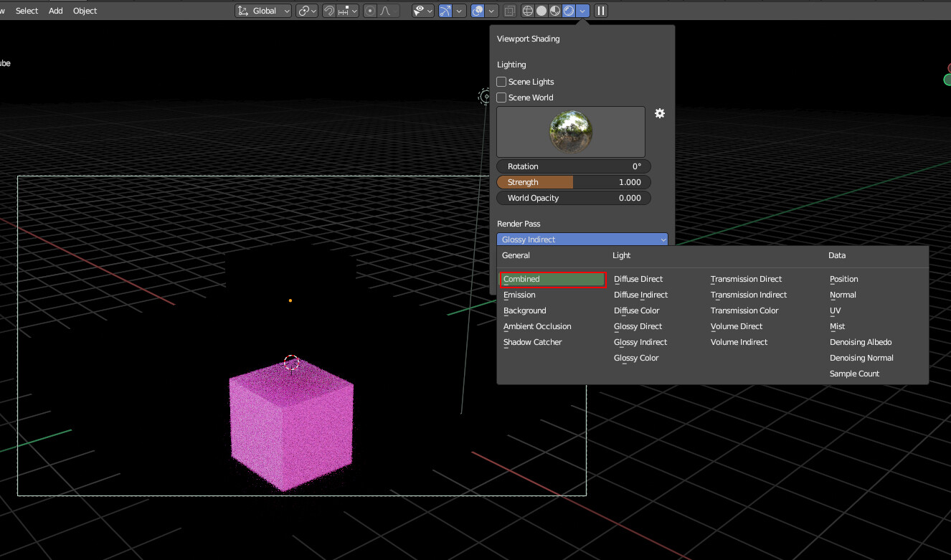Toggle the snapping magnet icon
Image resolution: width=951 pixels, height=560 pixels.
(329, 11)
